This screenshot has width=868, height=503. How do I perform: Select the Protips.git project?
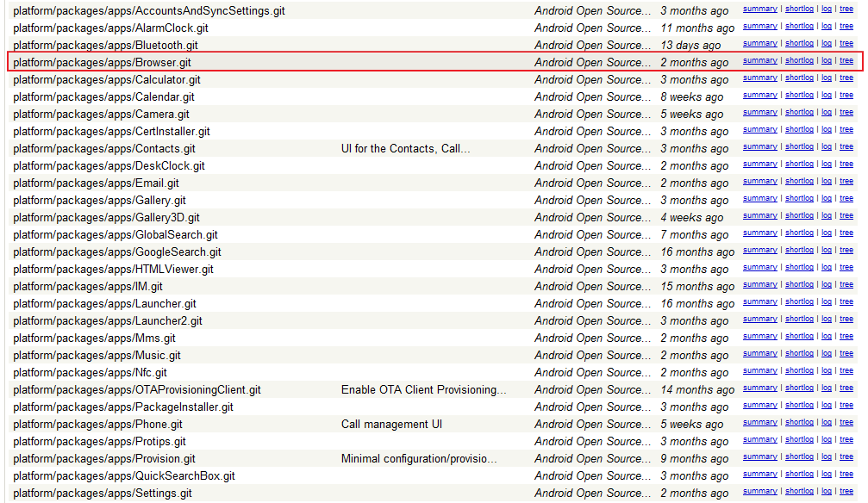(x=99, y=441)
